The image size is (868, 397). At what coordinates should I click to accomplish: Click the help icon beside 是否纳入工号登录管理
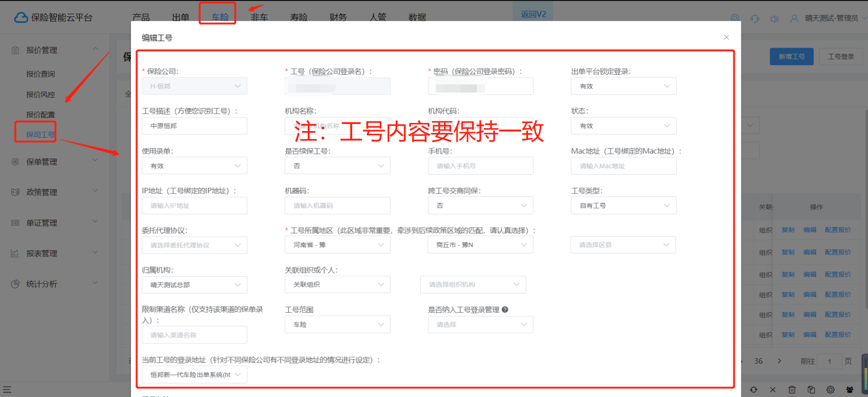click(505, 309)
